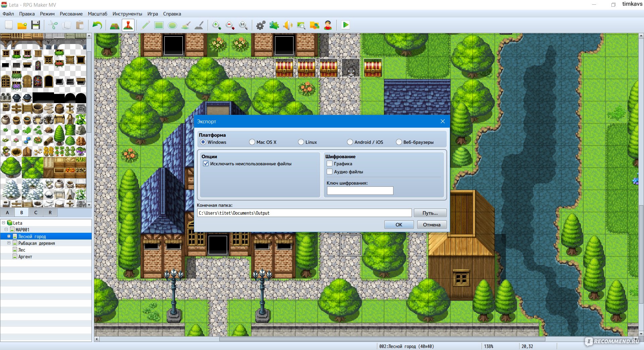Save project using floppy disk icon
Screen dimensions: 644x350
[x=36, y=25]
